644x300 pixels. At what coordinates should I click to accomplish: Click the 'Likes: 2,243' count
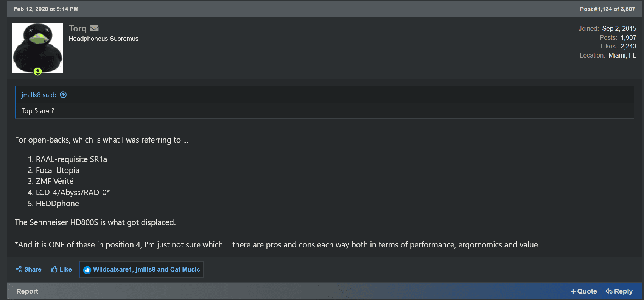[618, 46]
